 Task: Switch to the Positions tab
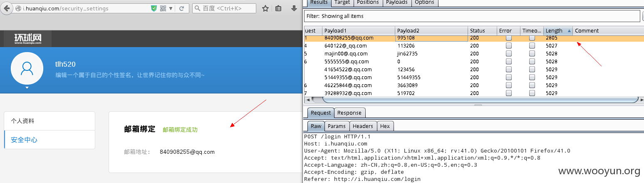click(x=368, y=3)
